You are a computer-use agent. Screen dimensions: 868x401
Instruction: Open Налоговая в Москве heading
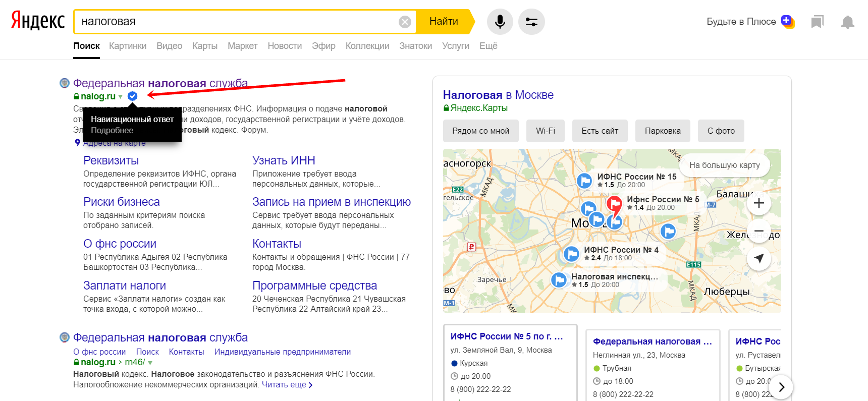coord(498,95)
